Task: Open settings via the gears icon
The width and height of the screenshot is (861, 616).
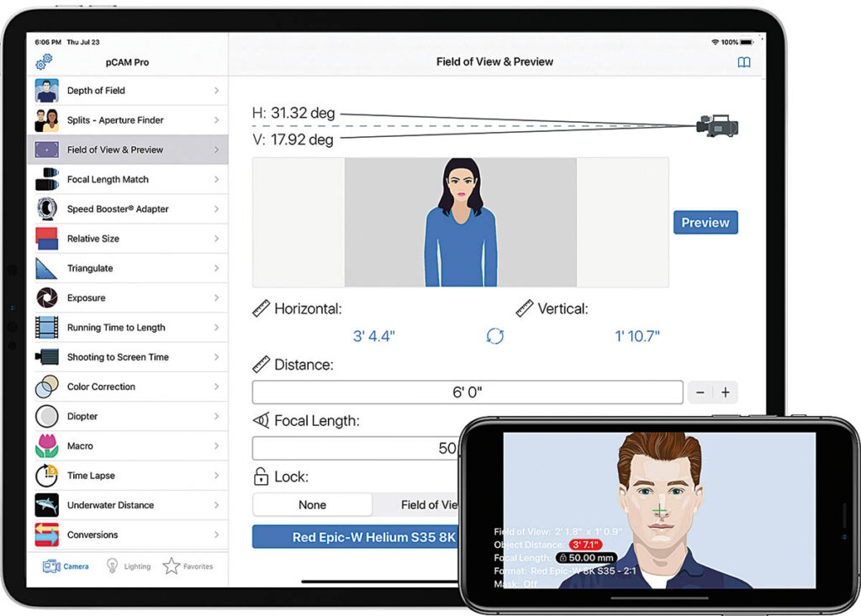Action: pos(44,62)
